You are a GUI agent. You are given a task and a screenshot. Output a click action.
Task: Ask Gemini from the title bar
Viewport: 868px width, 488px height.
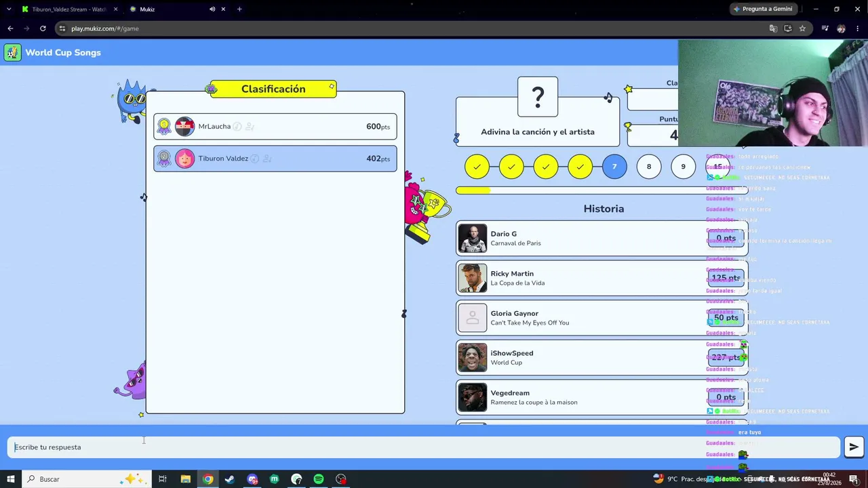pyautogui.click(x=764, y=9)
